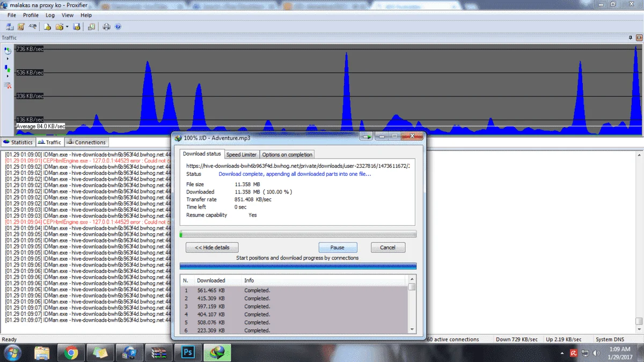Open Google Chrome from the taskbar
This screenshot has width=644, height=362.
[x=71, y=352]
